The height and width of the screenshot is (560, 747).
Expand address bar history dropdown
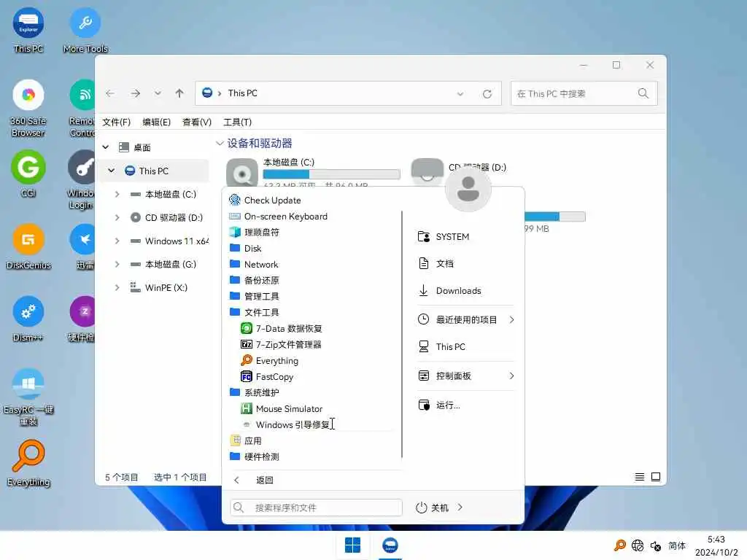tap(460, 94)
